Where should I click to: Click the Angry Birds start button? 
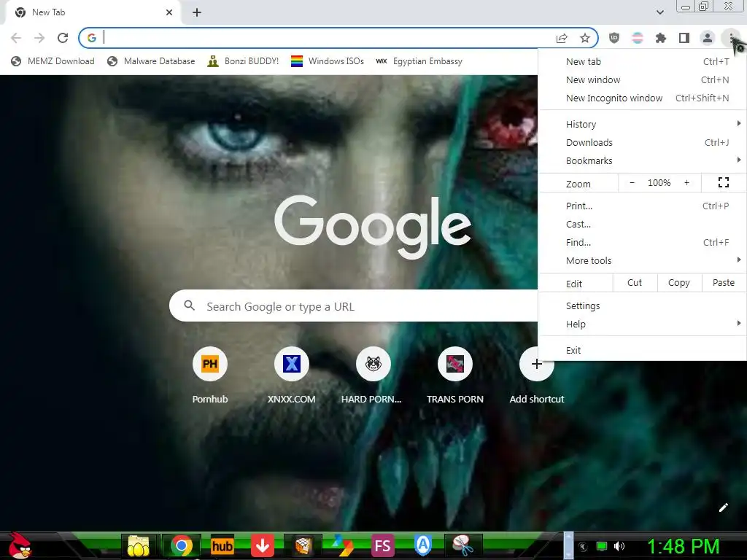click(x=20, y=545)
